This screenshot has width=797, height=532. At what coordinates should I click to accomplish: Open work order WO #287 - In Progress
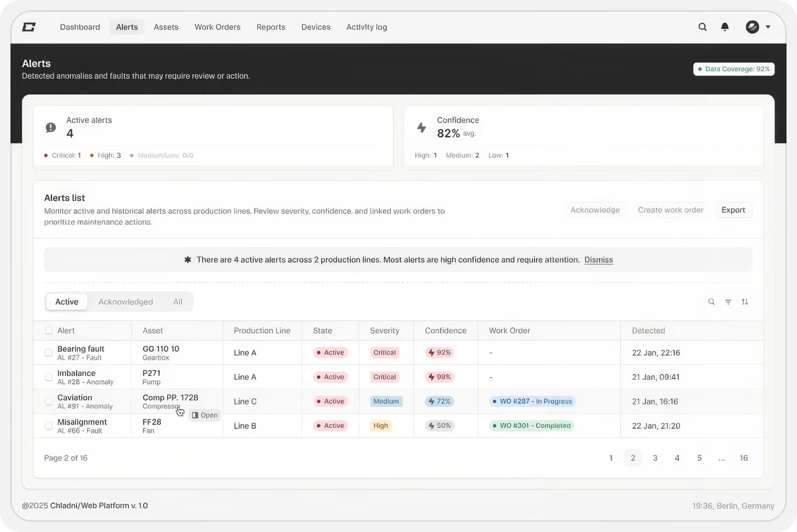click(532, 401)
